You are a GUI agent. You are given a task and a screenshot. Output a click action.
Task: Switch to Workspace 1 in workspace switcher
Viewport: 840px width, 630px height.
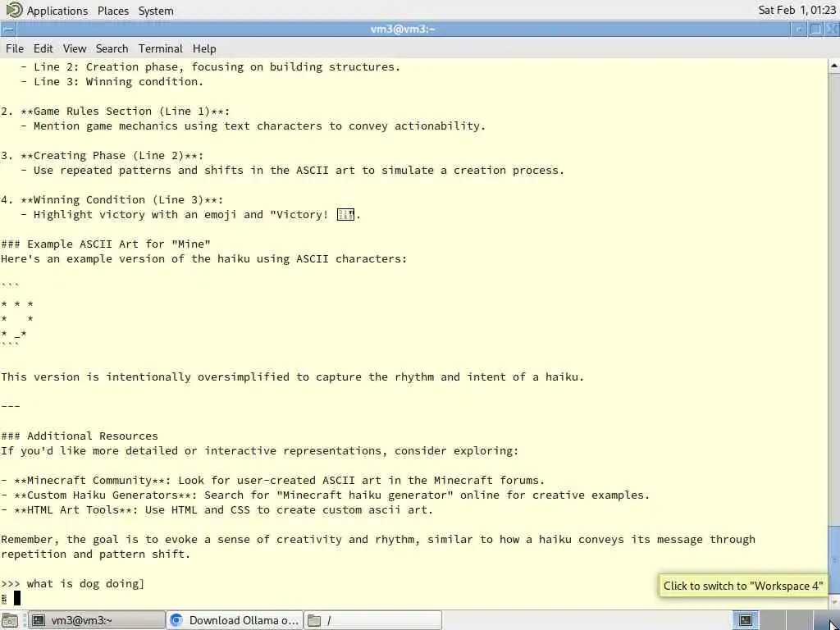[746, 620]
